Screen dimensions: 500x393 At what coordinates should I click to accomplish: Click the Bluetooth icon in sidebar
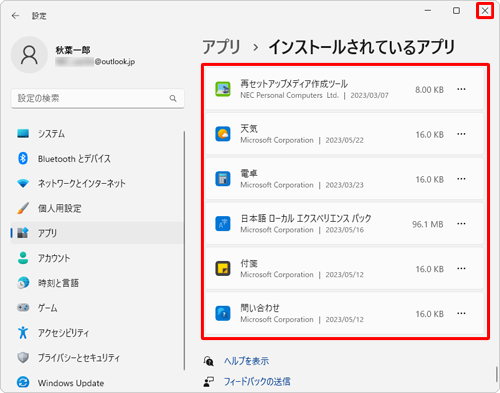[x=23, y=158]
